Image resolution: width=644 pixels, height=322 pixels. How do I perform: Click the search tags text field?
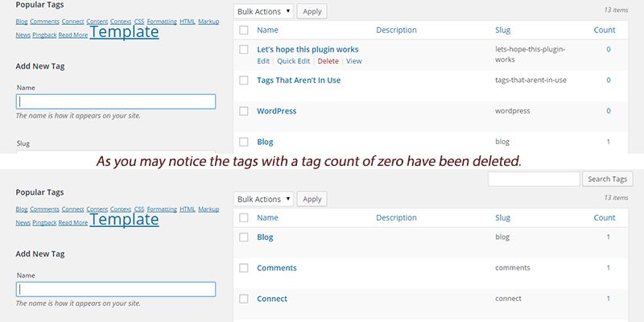pyautogui.click(x=534, y=179)
